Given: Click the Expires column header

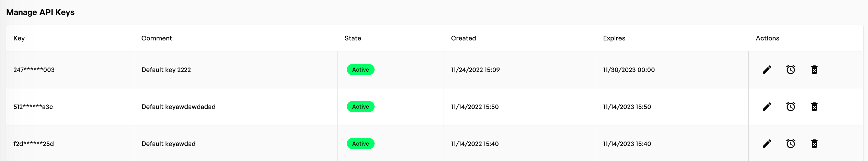Looking at the screenshot, I should click(x=614, y=38).
